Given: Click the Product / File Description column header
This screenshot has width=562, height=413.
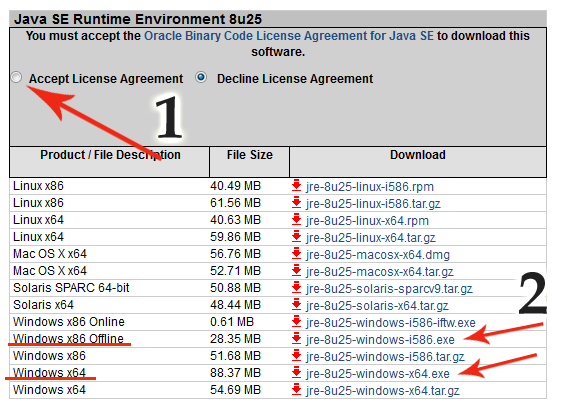Looking at the screenshot, I should [x=110, y=162].
